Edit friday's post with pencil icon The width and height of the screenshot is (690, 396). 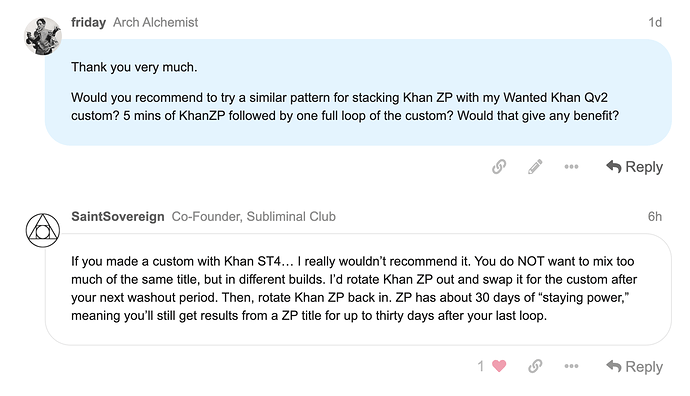(x=535, y=167)
